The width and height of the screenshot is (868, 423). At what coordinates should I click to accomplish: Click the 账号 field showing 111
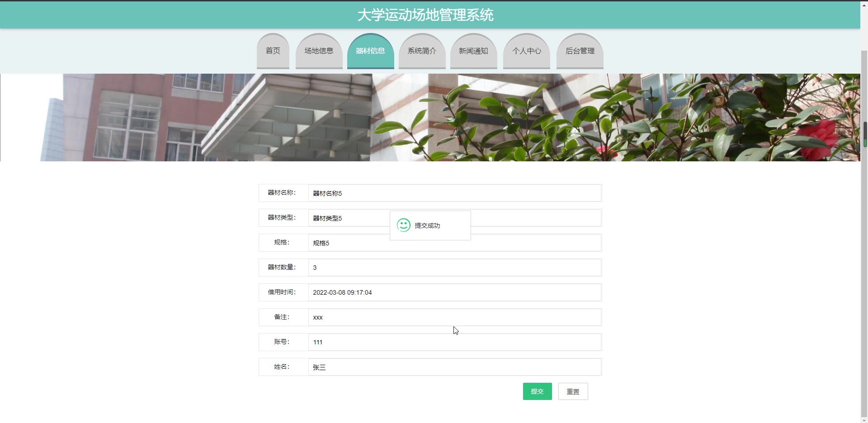[455, 342]
